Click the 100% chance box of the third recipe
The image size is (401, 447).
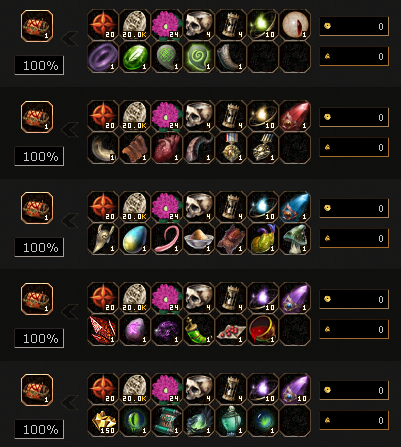pos(39,247)
